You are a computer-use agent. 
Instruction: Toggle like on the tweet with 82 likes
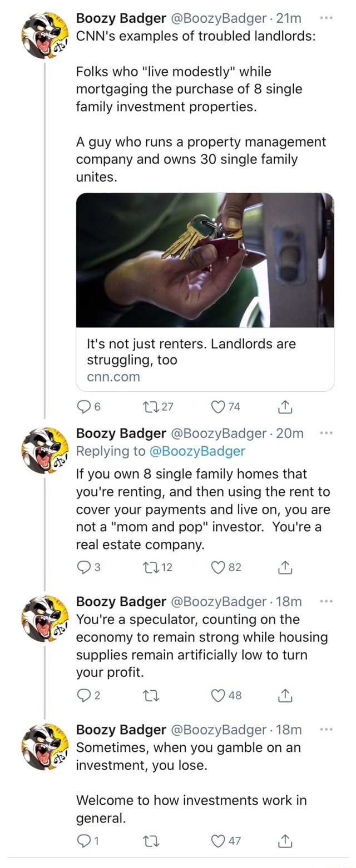click(x=219, y=567)
